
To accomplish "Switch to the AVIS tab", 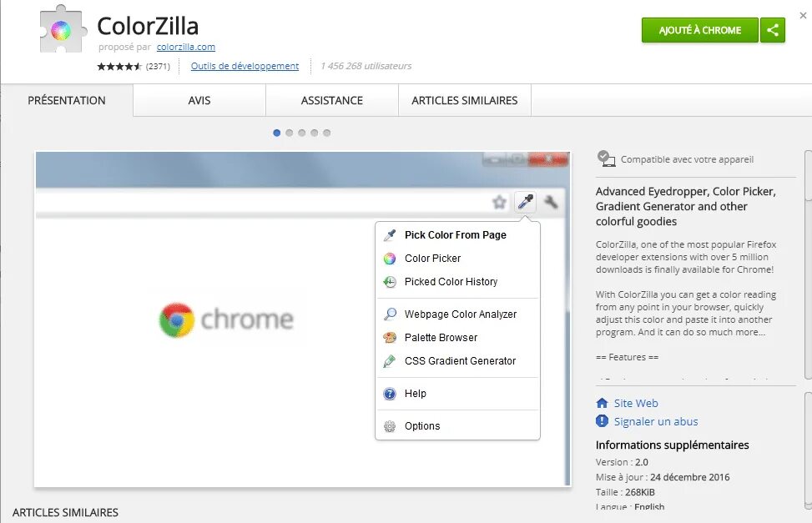I will tap(199, 100).
